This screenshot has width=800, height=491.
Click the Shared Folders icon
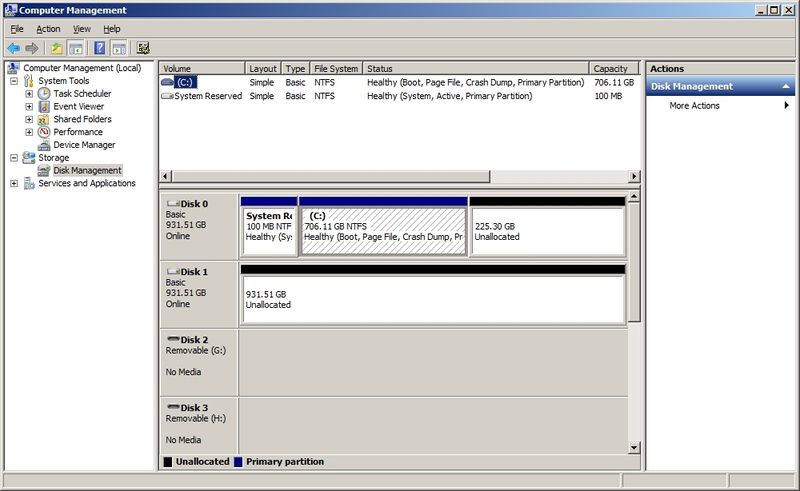(x=44, y=119)
